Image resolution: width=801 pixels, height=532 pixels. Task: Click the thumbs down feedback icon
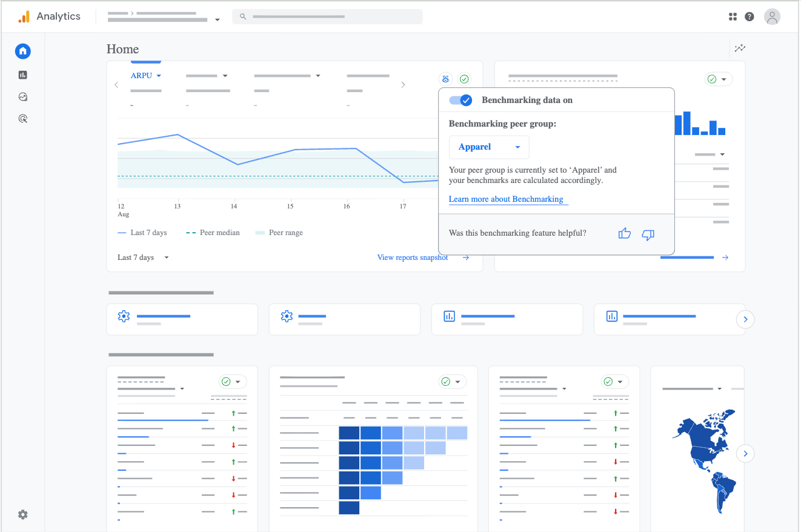click(648, 234)
